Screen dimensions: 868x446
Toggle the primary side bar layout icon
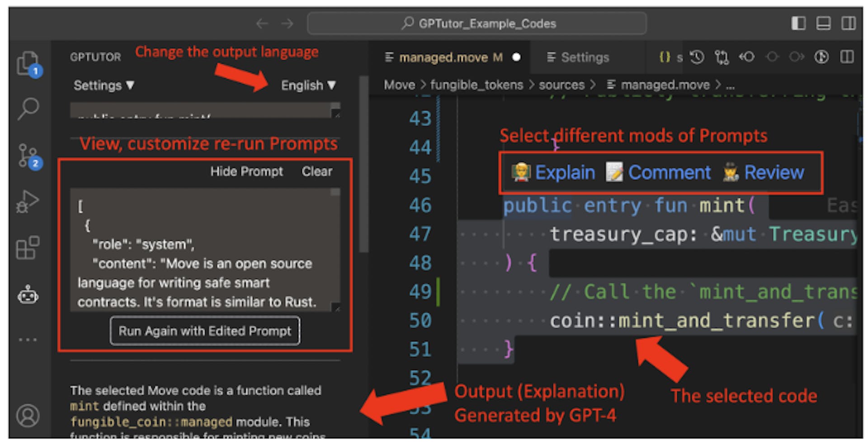pyautogui.click(x=798, y=24)
